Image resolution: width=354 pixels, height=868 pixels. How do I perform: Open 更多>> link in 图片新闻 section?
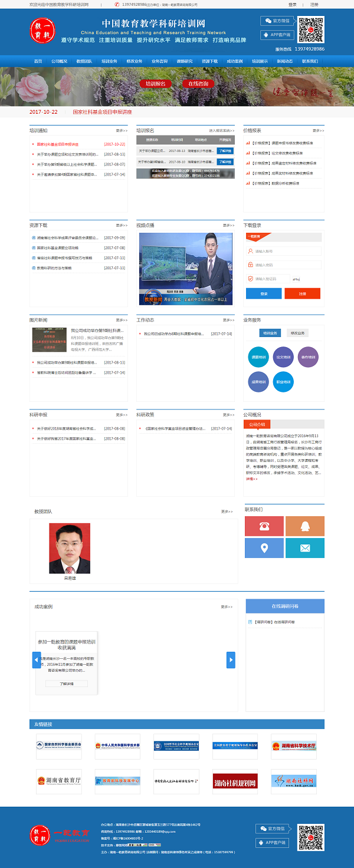[121, 320]
